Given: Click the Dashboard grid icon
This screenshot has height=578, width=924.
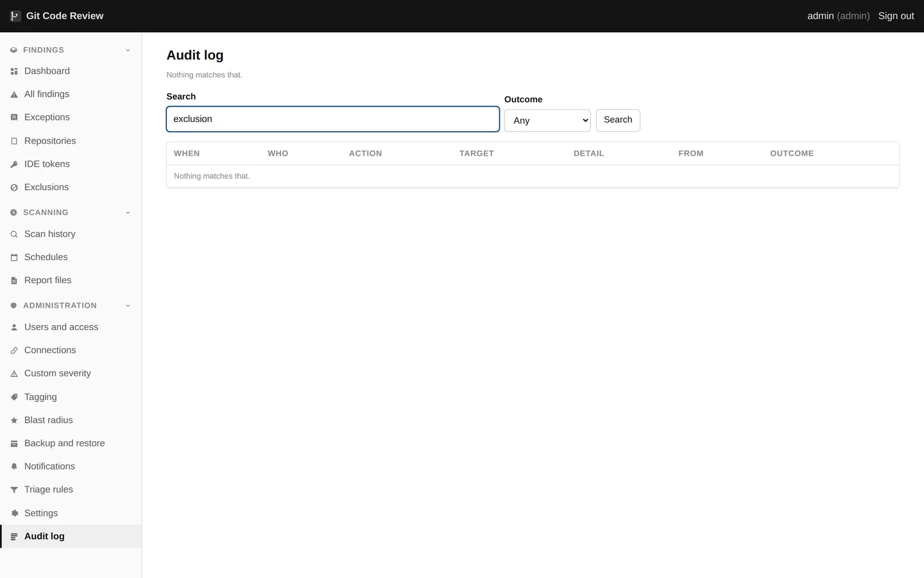Looking at the screenshot, I should coord(14,71).
